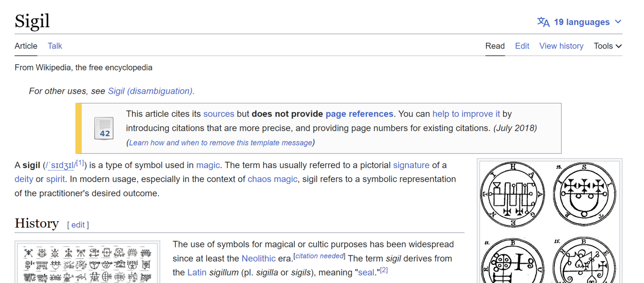644x283 pixels.
Task: Open 'Learn how and when to remove this template message'
Action: [221, 143]
